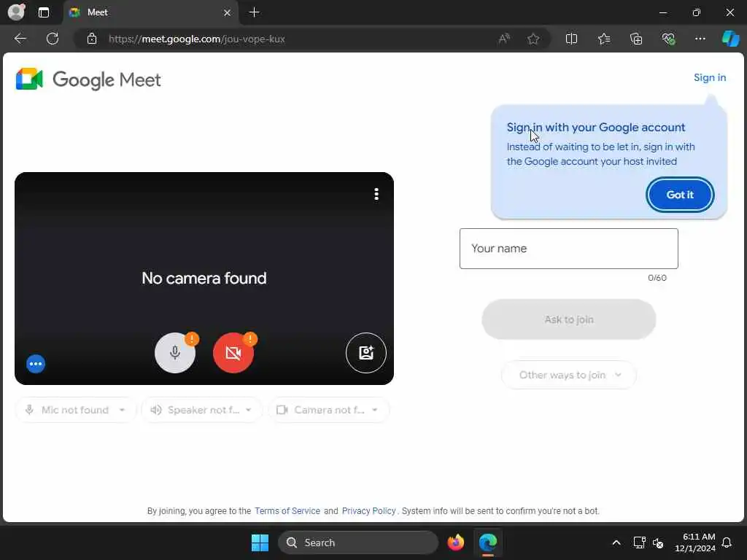Image resolution: width=747 pixels, height=560 pixels.
Task: Expand the Camera not found dropdown
Action: coord(328,410)
